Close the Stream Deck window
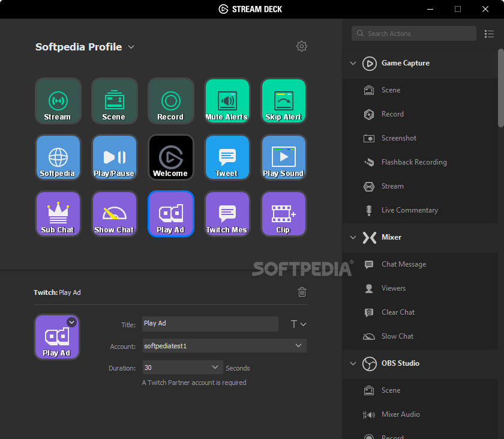 point(485,9)
